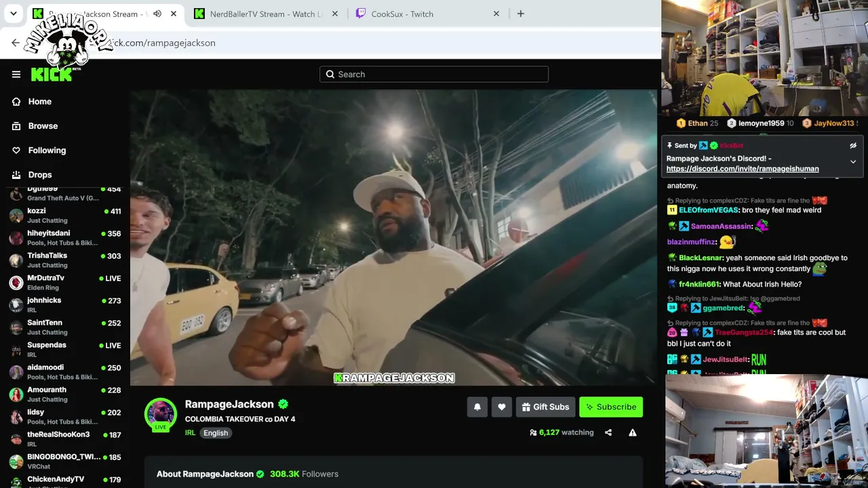
Task: Open a new browser tab
Action: click(521, 14)
